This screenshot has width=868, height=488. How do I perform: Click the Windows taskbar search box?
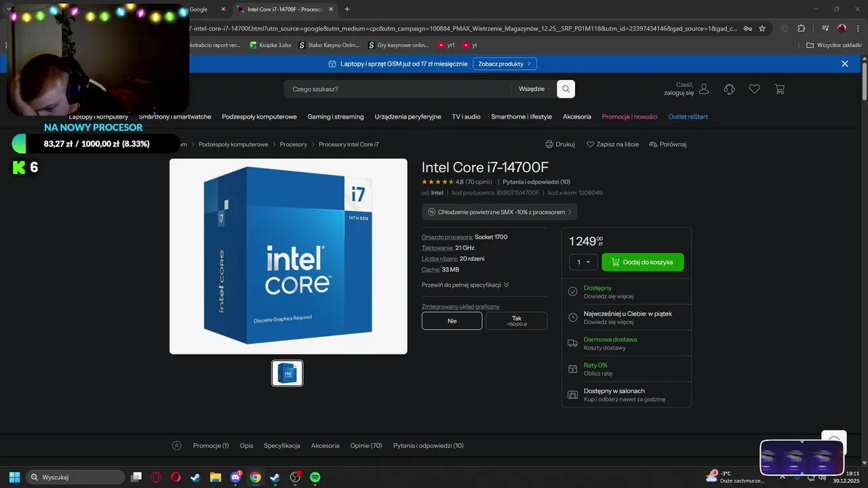[75, 477]
